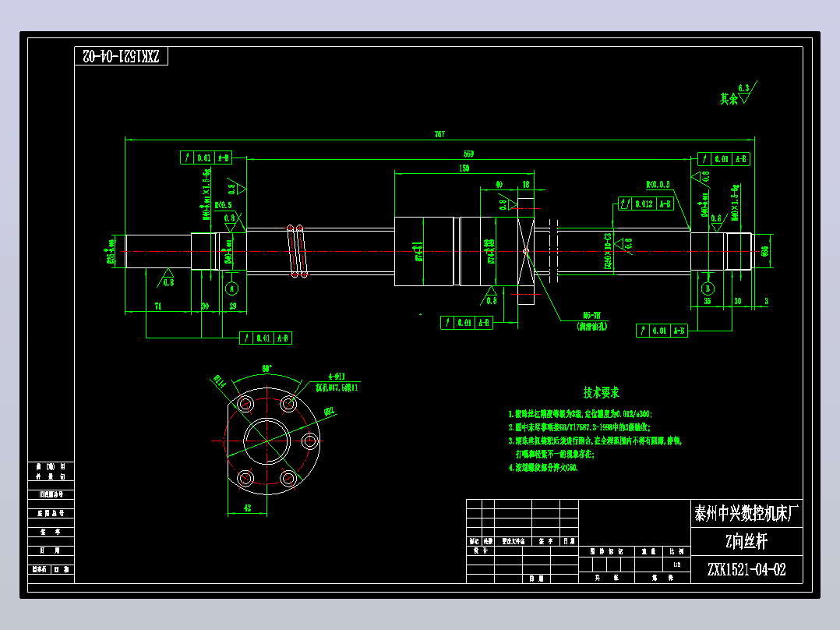
Task: Select the 设计 cell in title block
Action: 481,550
